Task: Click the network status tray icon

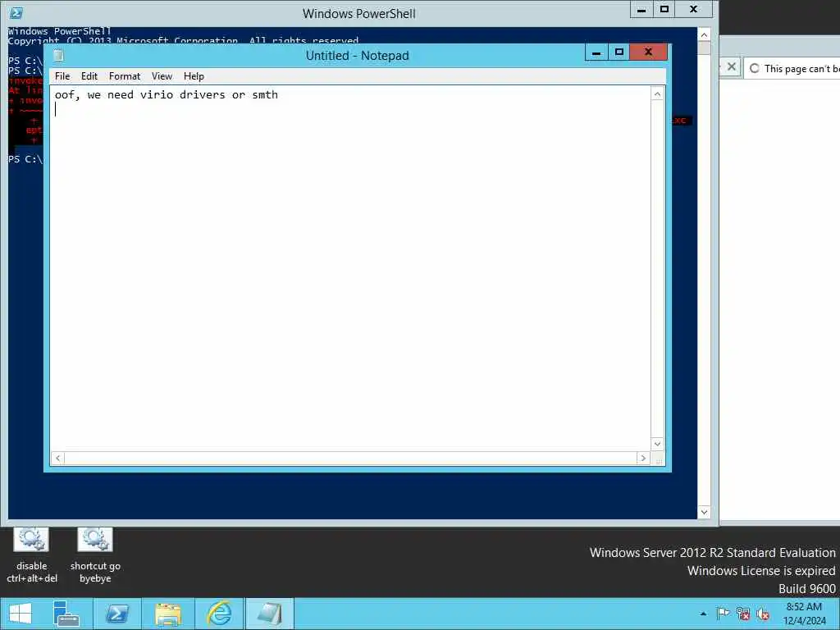Action: click(743, 614)
